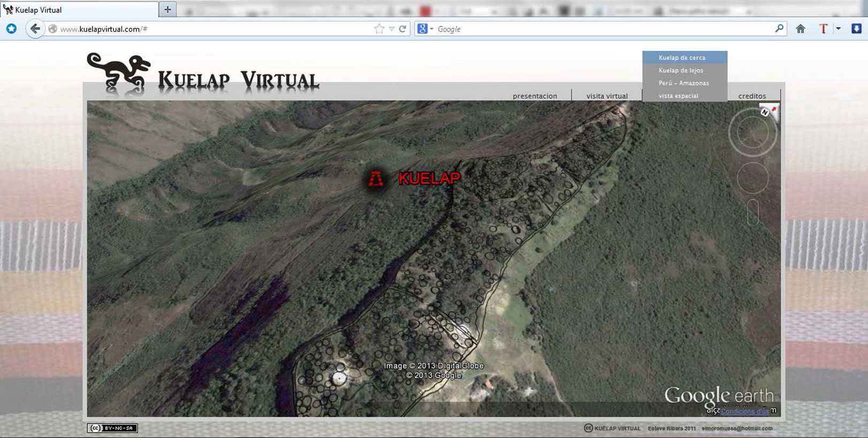Click the Creative Commons BY-NC-SA badge
The height and width of the screenshot is (438, 868).
[x=112, y=428]
